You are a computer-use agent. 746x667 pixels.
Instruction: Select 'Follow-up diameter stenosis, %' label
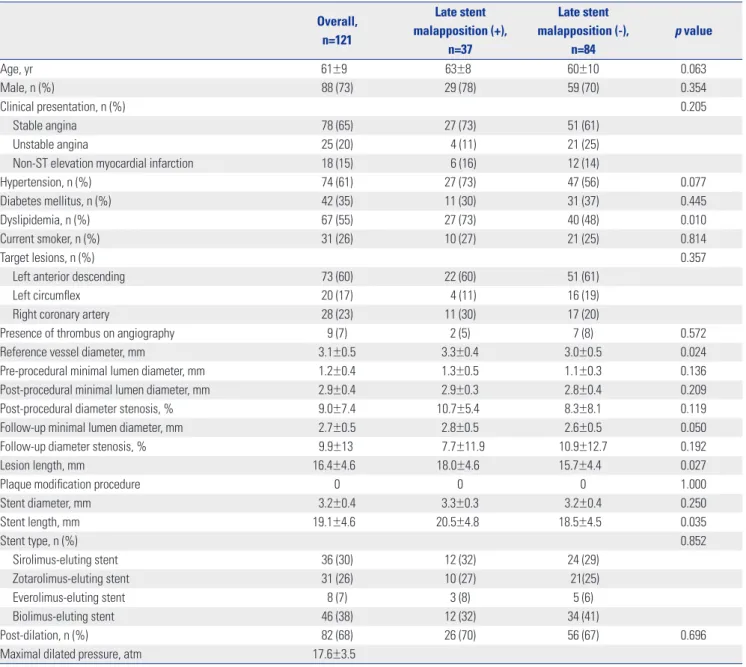point(73,447)
